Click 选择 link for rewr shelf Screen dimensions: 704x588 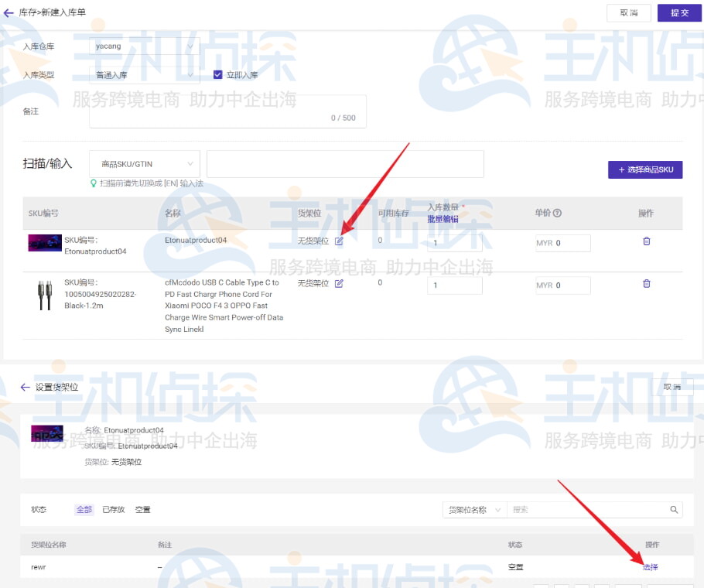tap(650, 567)
